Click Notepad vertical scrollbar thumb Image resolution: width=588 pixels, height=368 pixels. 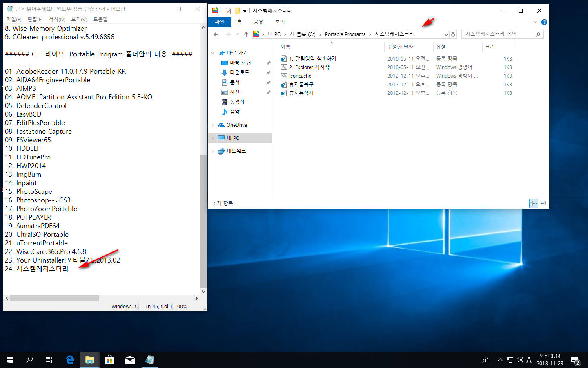point(203,221)
